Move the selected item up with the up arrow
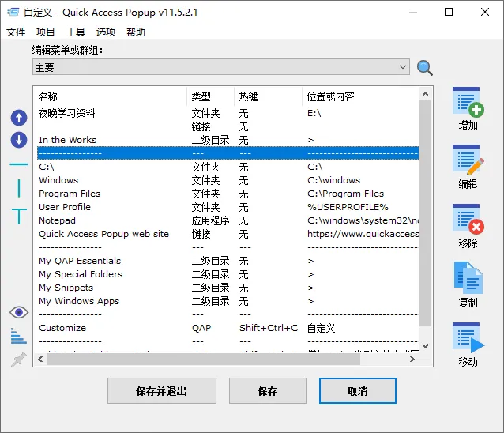Screen dimensions: 504x433 click(19, 119)
